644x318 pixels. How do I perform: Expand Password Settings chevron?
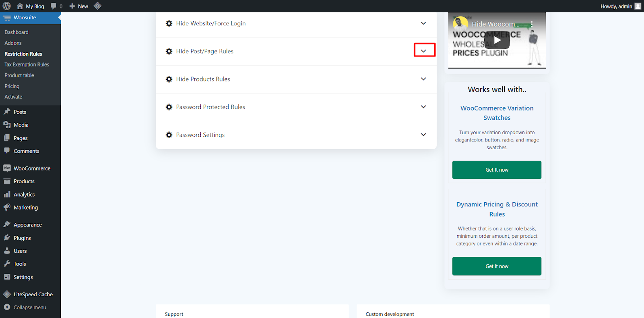tap(423, 135)
